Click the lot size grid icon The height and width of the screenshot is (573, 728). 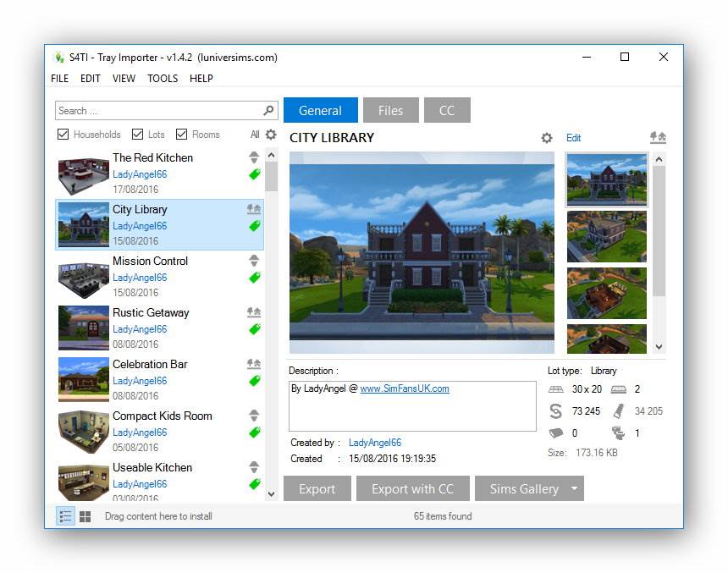click(x=556, y=389)
